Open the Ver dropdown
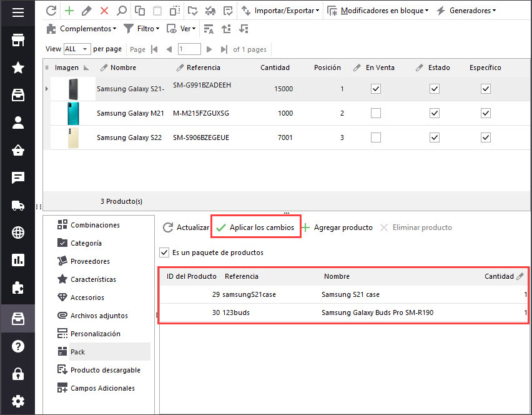This screenshot has height=415, width=532. (181, 29)
